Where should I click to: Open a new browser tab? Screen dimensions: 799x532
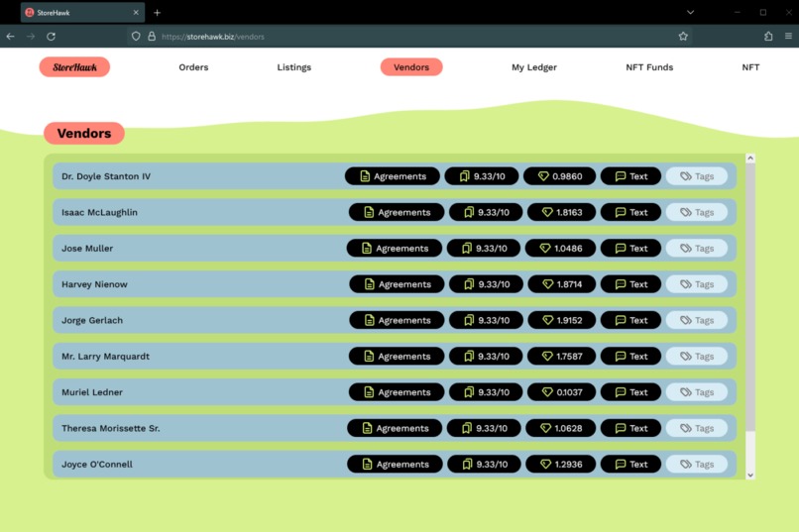coord(157,12)
